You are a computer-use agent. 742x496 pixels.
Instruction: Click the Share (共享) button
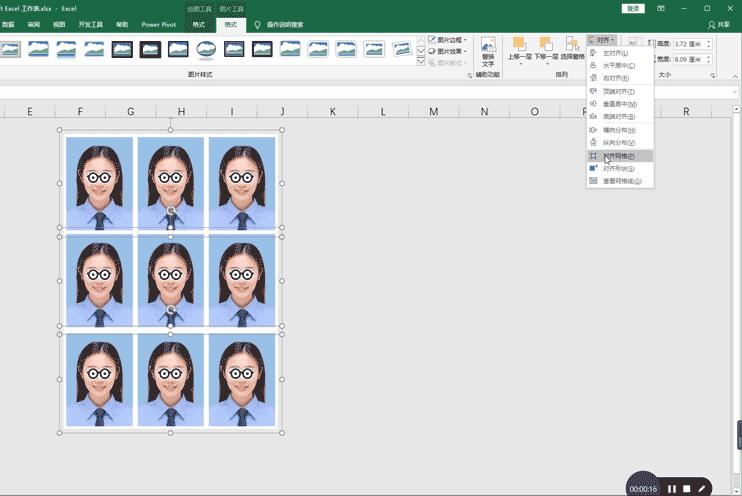click(x=718, y=24)
